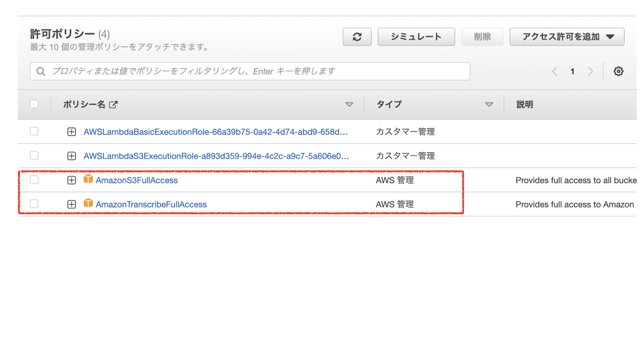Screen dimensions: 644x362
Task: Go to previous page arrow
Action: click(x=555, y=71)
